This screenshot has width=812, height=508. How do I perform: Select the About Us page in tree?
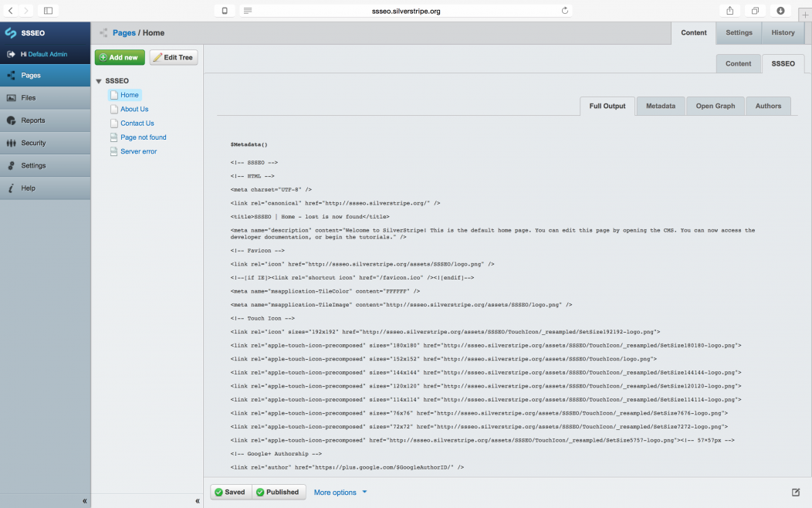coord(134,109)
